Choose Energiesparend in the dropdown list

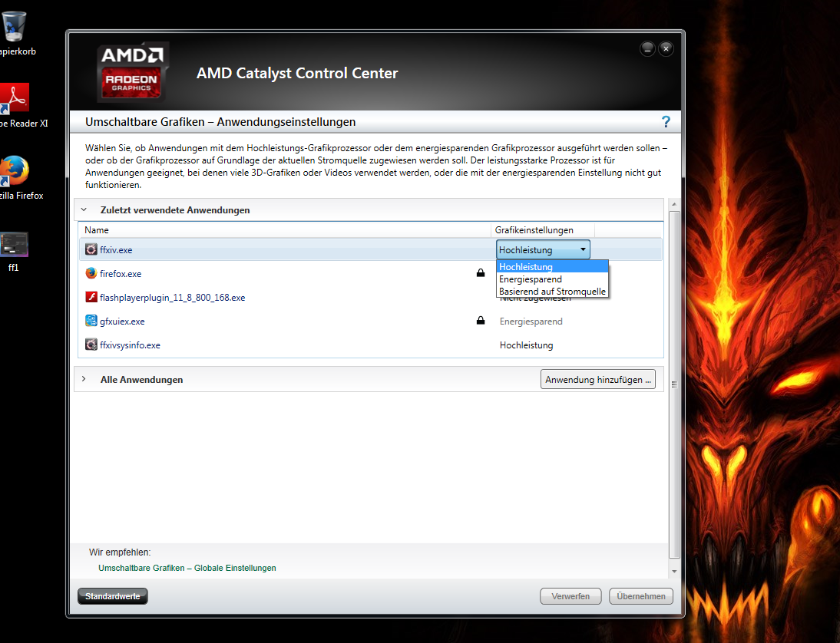tap(552, 279)
